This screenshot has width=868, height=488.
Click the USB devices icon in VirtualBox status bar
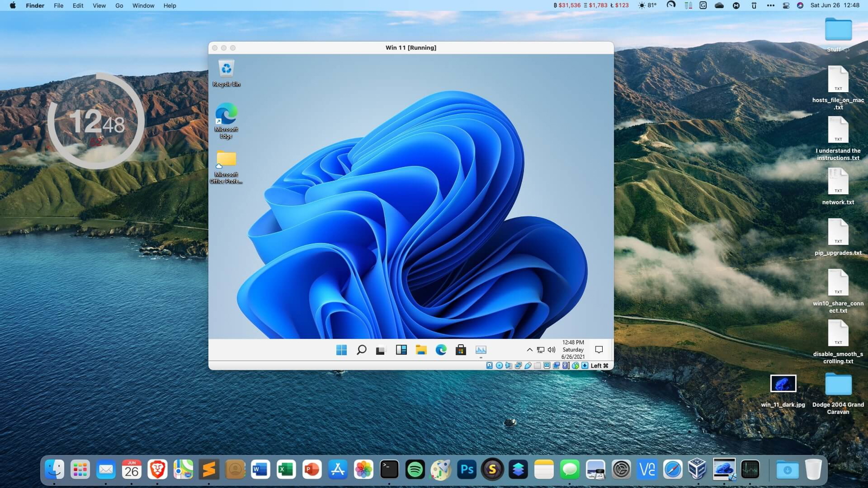click(528, 365)
